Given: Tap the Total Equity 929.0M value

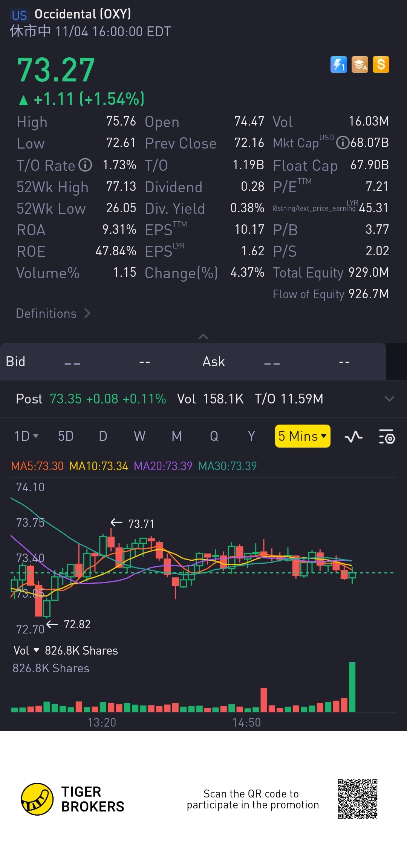Looking at the screenshot, I should click(369, 272).
